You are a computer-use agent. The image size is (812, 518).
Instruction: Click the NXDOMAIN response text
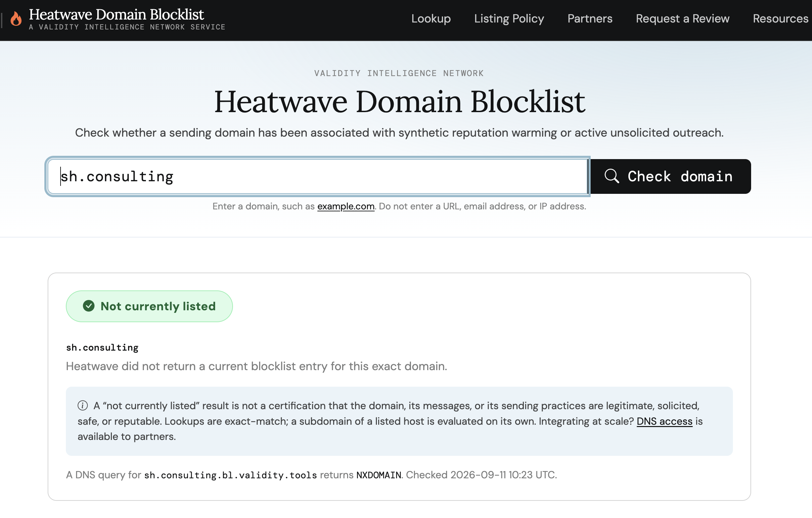pos(379,475)
